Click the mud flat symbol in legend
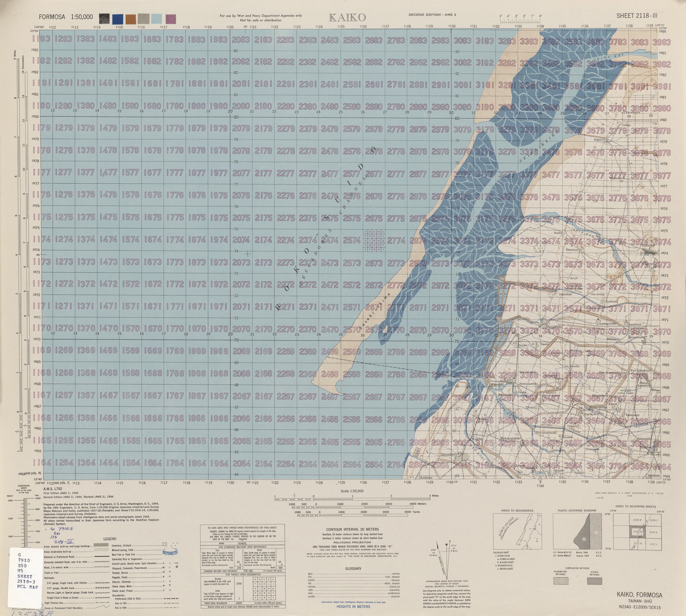686x616 pixels. tap(170, 553)
